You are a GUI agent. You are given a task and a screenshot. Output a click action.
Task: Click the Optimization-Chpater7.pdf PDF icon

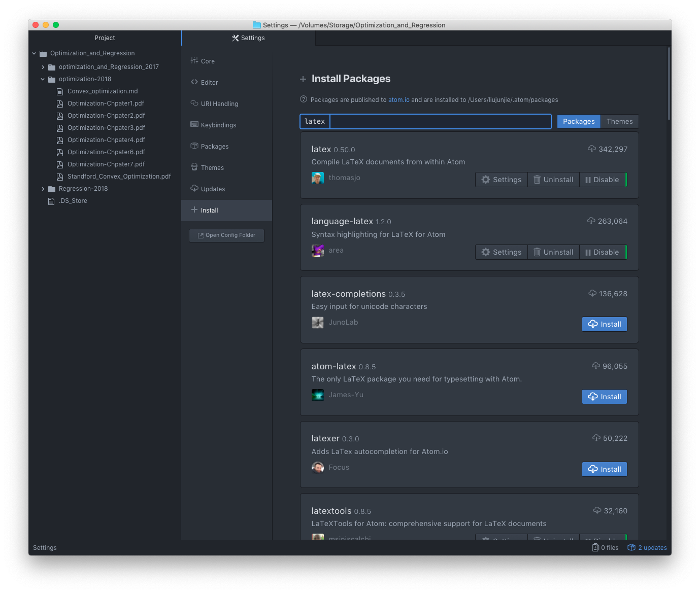(x=60, y=164)
